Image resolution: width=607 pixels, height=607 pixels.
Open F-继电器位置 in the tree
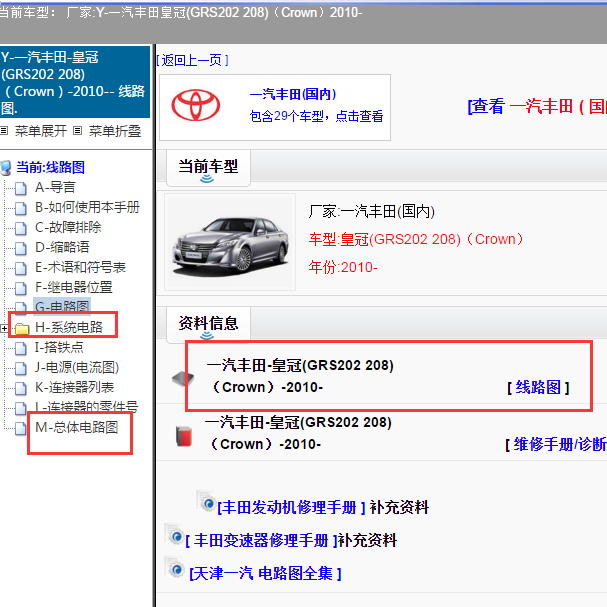tap(74, 287)
